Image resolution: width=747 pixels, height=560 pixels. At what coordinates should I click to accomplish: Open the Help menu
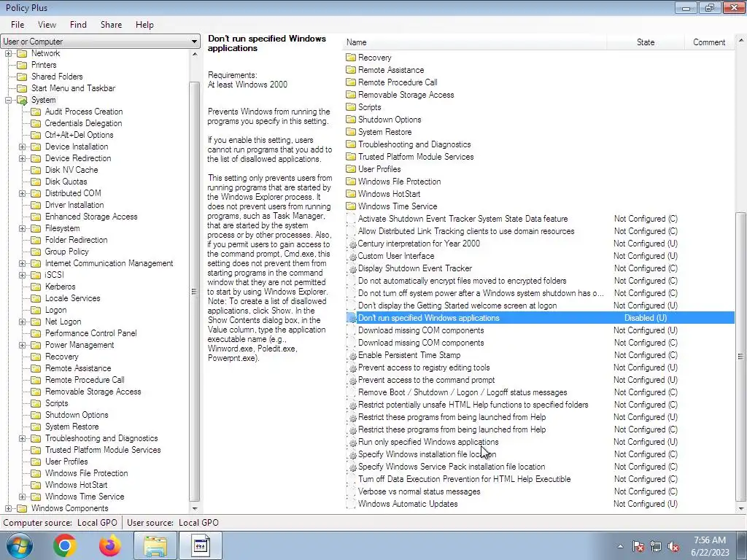pyautogui.click(x=144, y=25)
